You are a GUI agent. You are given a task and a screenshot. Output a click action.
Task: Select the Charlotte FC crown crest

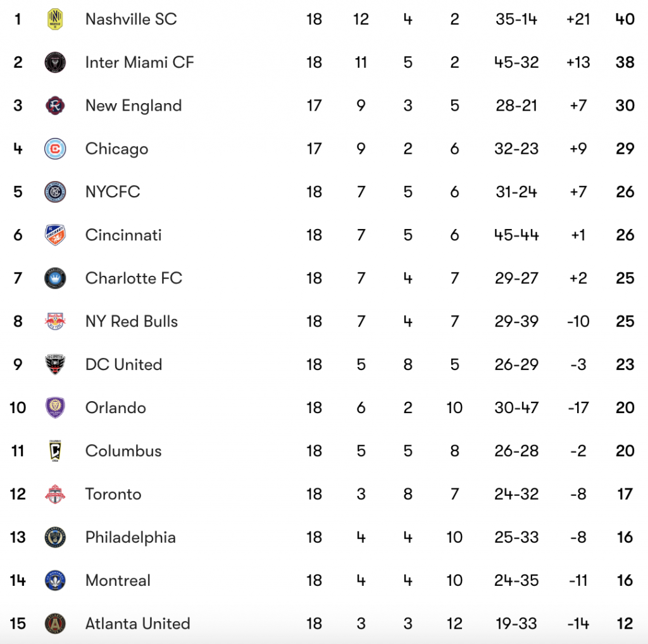(55, 278)
